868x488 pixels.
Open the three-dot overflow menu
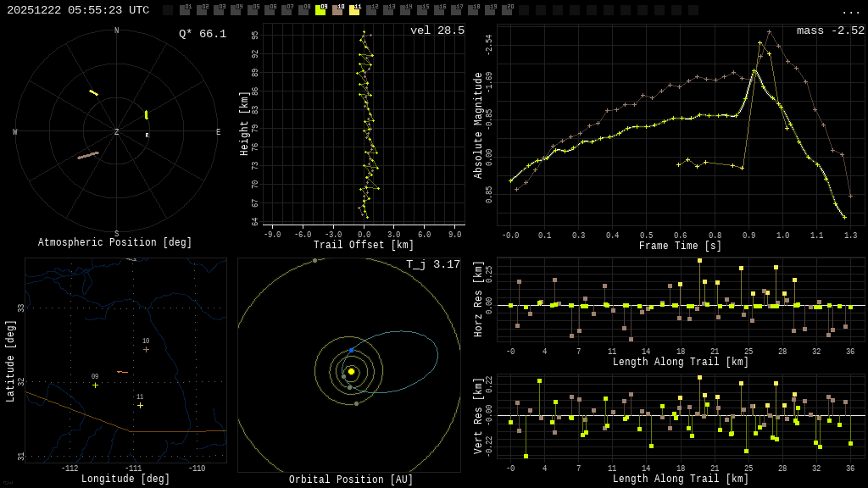click(x=850, y=11)
